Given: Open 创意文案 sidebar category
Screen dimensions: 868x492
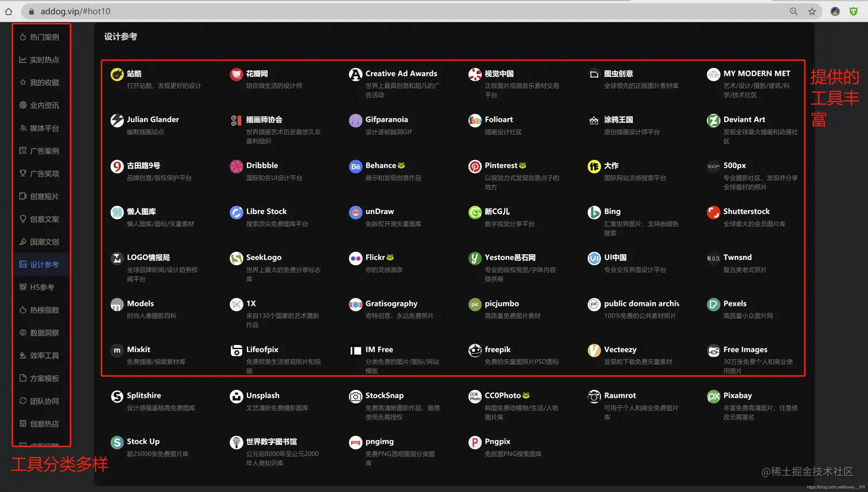Looking at the screenshot, I should [x=41, y=219].
